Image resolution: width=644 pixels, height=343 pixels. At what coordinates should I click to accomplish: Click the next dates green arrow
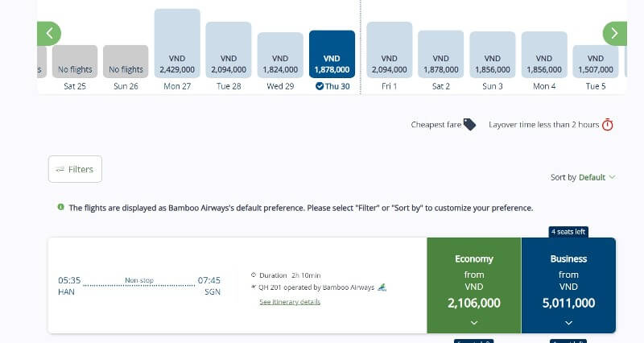point(614,33)
